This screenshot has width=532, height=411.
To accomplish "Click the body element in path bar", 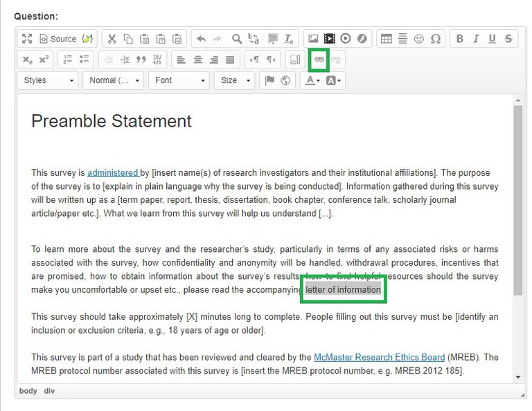I will [28, 391].
